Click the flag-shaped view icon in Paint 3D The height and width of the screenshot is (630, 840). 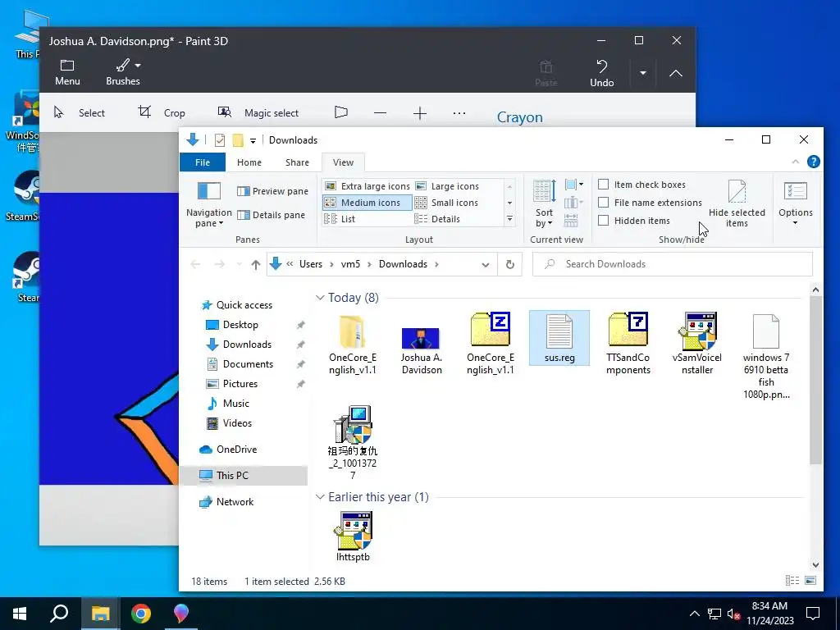tap(340, 112)
